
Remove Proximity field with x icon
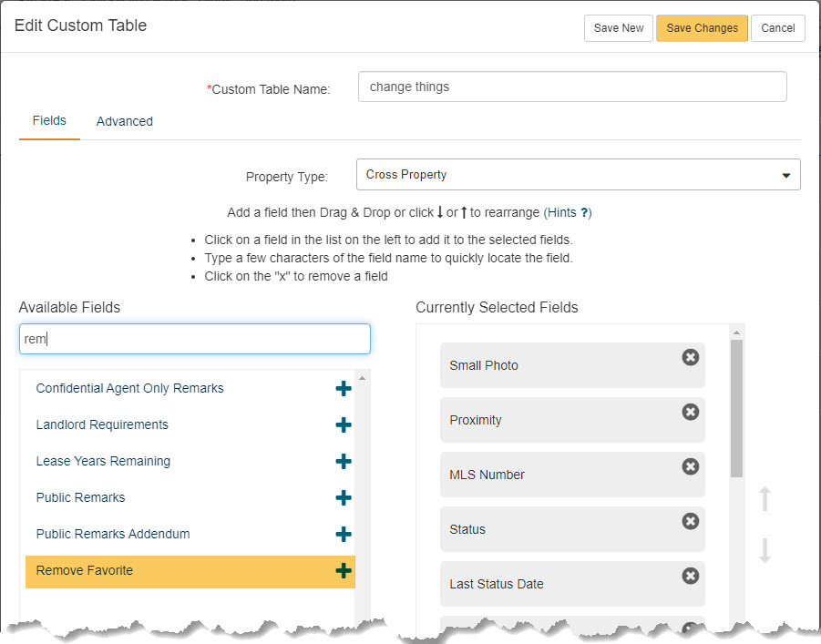[x=690, y=412]
